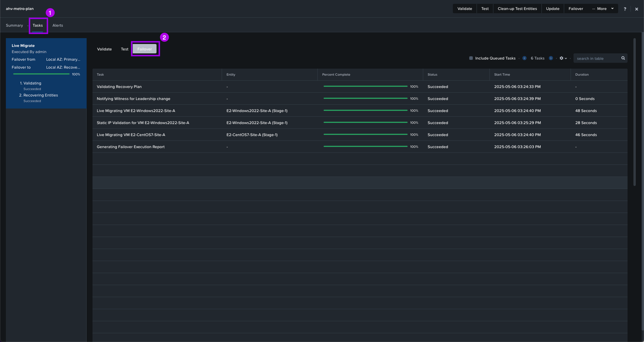Click the Live Migrate overall progress bar
Image resolution: width=644 pixels, height=342 pixels.
[41, 74]
